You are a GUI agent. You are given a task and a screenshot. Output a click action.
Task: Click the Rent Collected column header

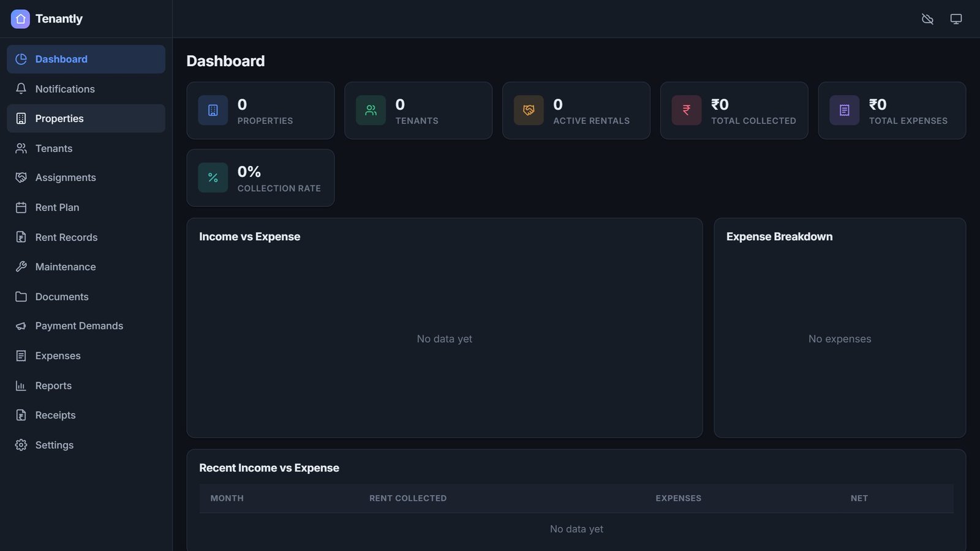pos(408,498)
